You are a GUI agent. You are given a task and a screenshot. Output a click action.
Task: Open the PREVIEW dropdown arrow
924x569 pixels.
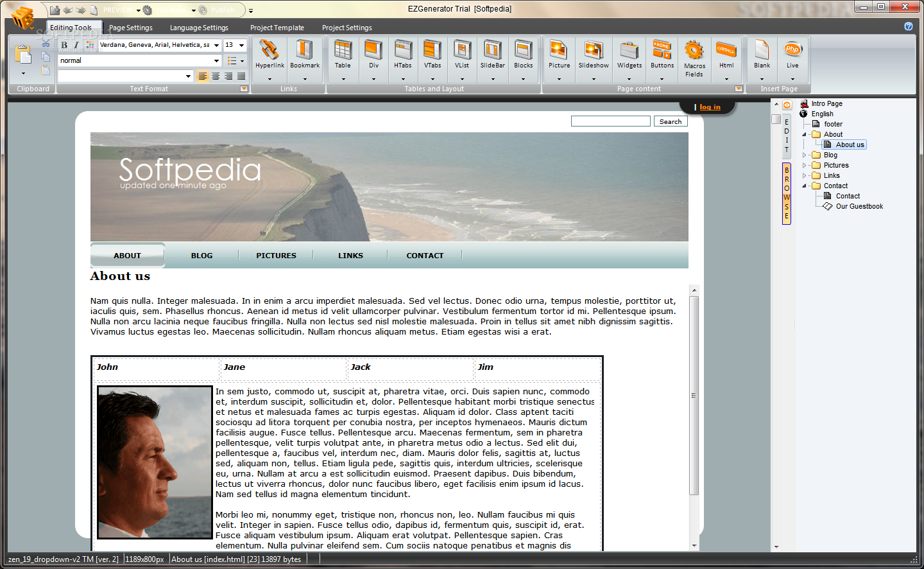point(139,10)
